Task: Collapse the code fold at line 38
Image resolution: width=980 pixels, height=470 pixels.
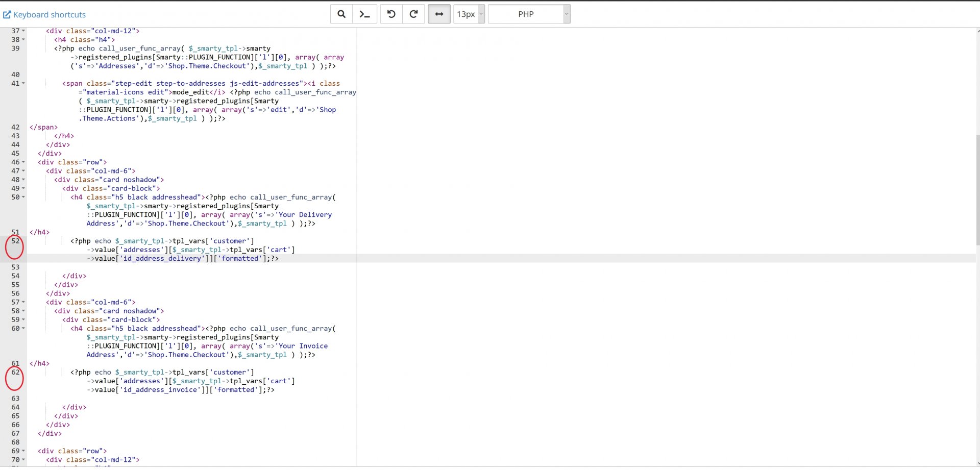Action: pos(23,40)
